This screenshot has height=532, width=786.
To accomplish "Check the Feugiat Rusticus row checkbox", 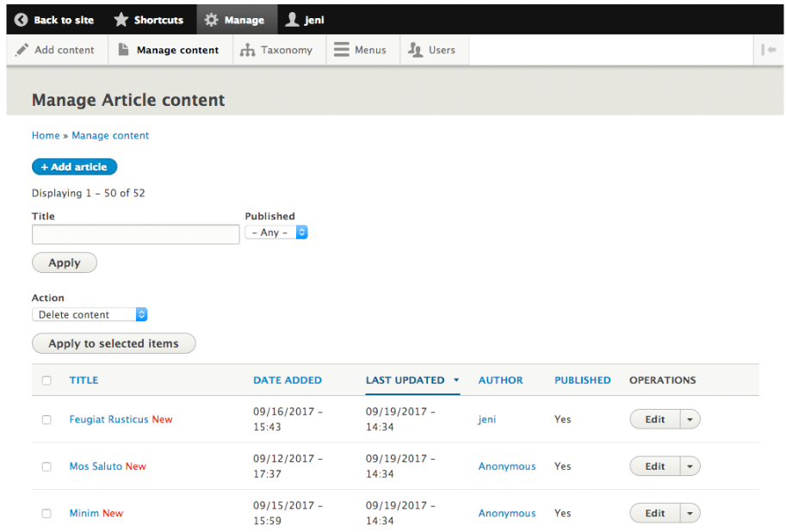I will pos(46,420).
